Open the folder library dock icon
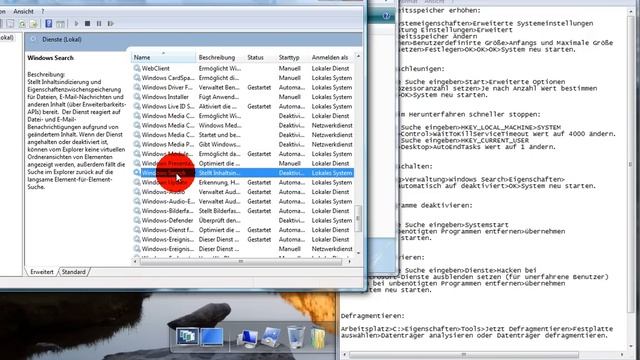 (318, 338)
